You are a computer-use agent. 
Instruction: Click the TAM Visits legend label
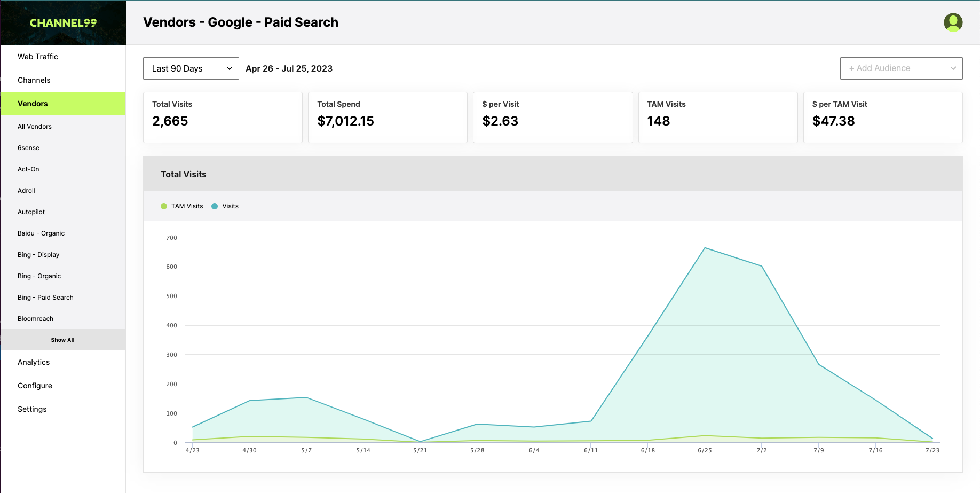pos(187,206)
